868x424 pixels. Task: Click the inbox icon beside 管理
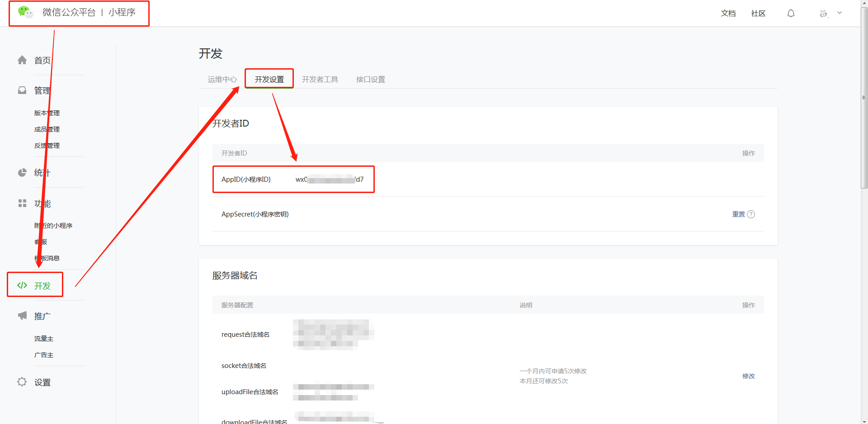click(x=22, y=90)
